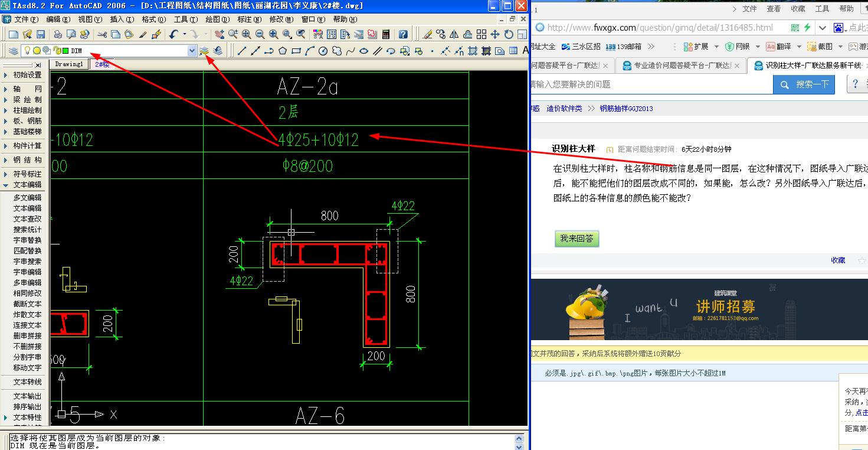
Task: Select the Mirror tool
Action: (454, 34)
